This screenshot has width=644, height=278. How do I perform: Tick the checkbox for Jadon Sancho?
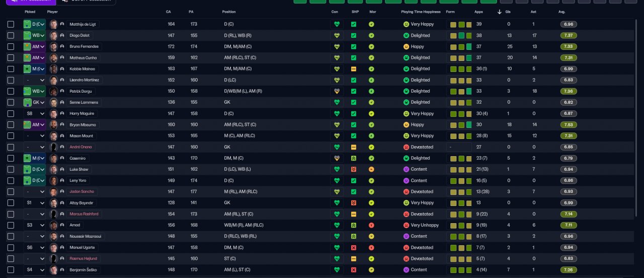[x=11, y=191]
